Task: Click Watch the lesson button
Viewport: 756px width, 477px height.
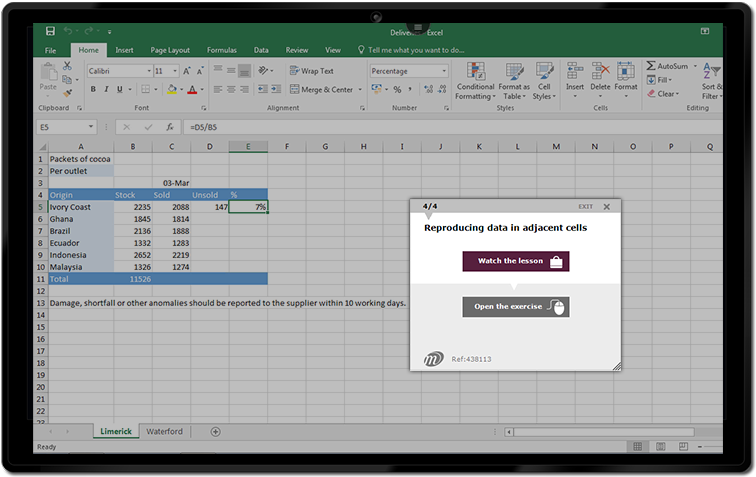Action: (x=516, y=261)
